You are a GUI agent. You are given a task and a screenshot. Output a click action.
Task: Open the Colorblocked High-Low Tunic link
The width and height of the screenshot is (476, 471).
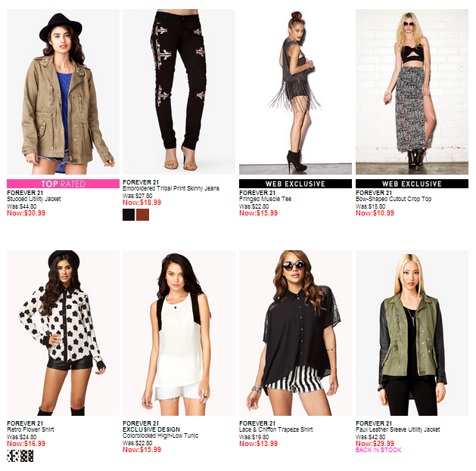click(x=160, y=435)
